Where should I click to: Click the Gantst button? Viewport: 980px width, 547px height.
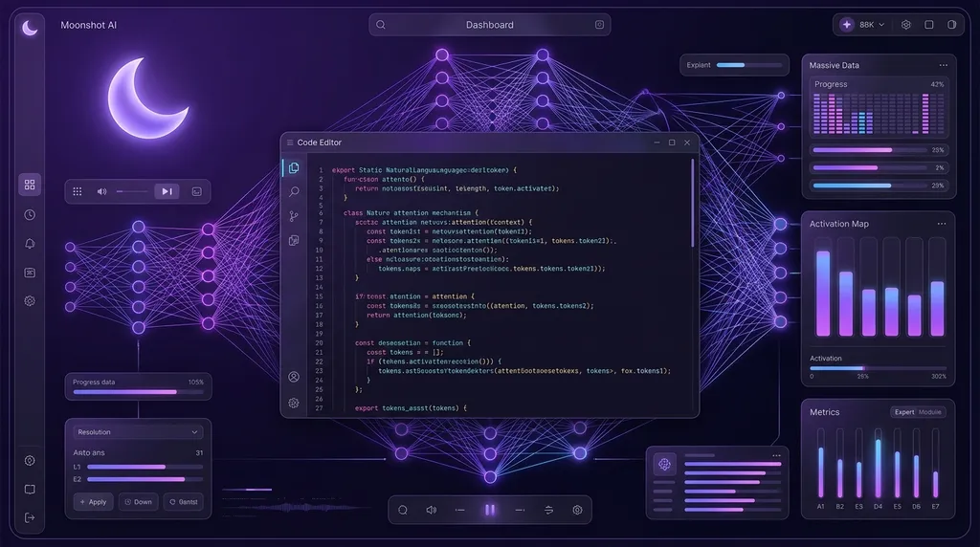coord(183,502)
